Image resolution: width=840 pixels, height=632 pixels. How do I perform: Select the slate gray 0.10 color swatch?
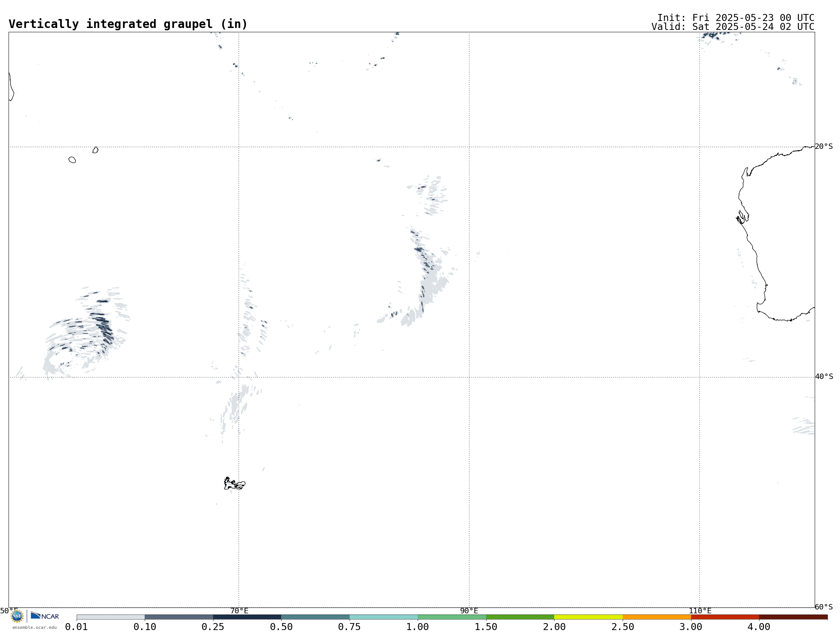pyautogui.click(x=179, y=617)
